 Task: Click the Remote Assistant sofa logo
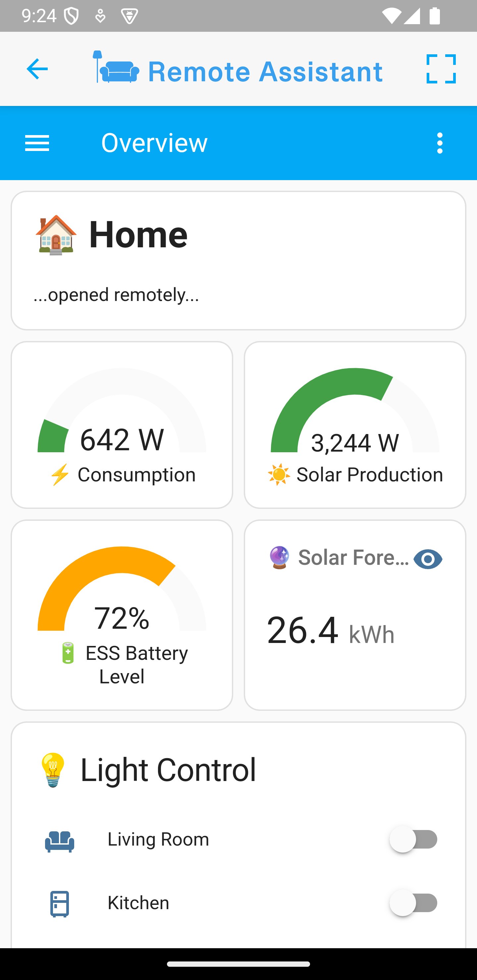(x=116, y=68)
